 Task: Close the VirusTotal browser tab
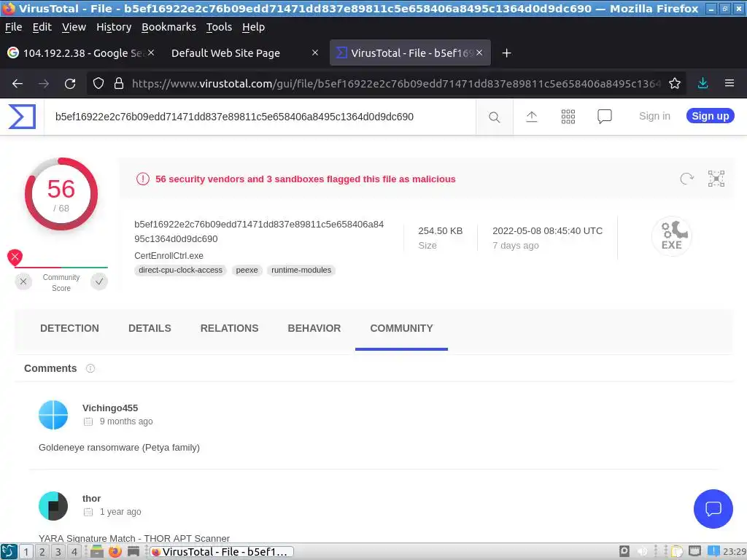pos(479,52)
